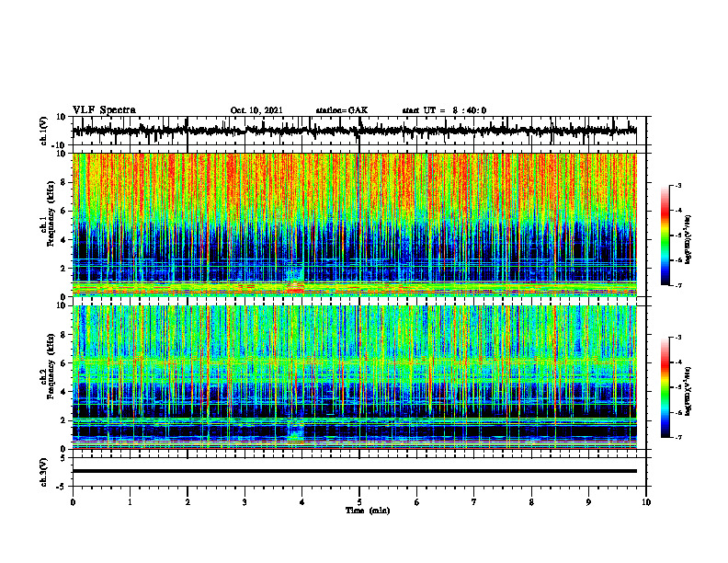Click the "6" kHz tick of ch.1 spectrogram
This screenshot has width=728, height=563.
click(x=64, y=212)
